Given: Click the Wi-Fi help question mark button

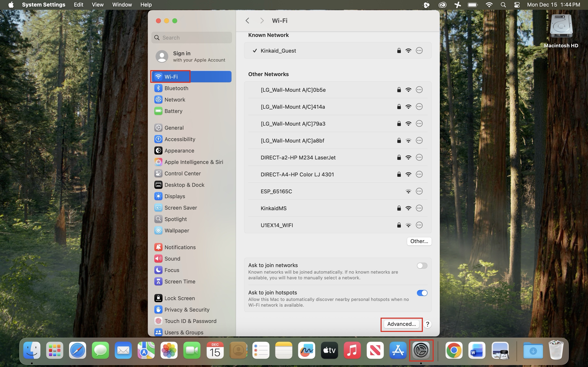Looking at the screenshot, I should [427, 324].
